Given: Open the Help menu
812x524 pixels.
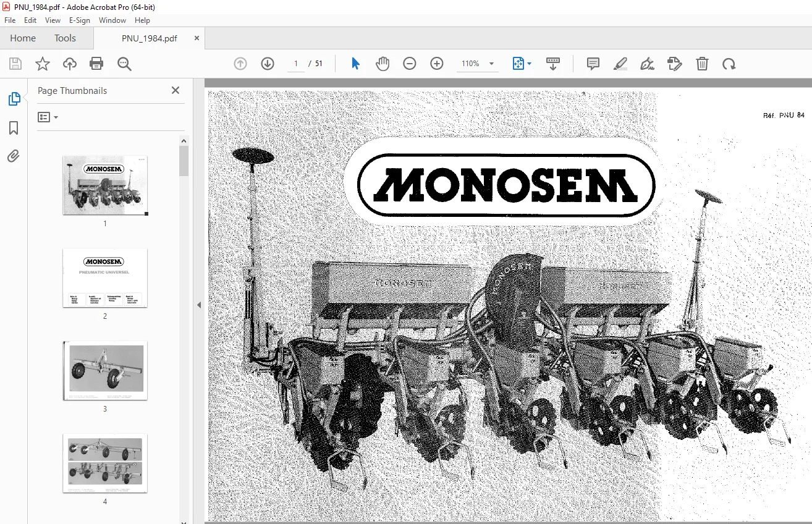Looking at the screenshot, I should [x=142, y=20].
